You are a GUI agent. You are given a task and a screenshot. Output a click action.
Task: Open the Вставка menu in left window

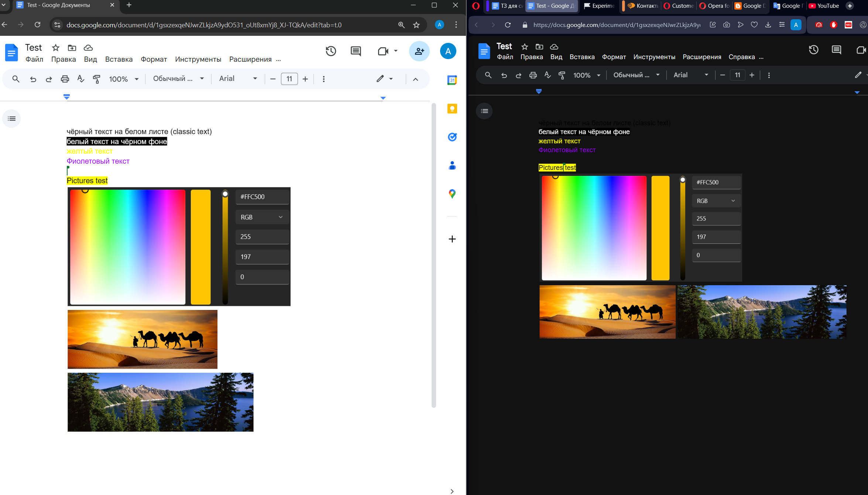click(119, 59)
